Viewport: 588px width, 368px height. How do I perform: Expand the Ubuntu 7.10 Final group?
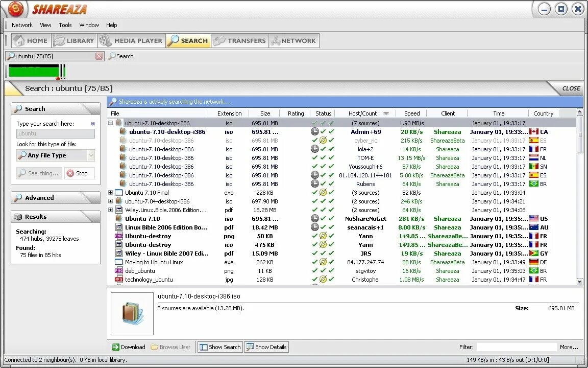110,193
